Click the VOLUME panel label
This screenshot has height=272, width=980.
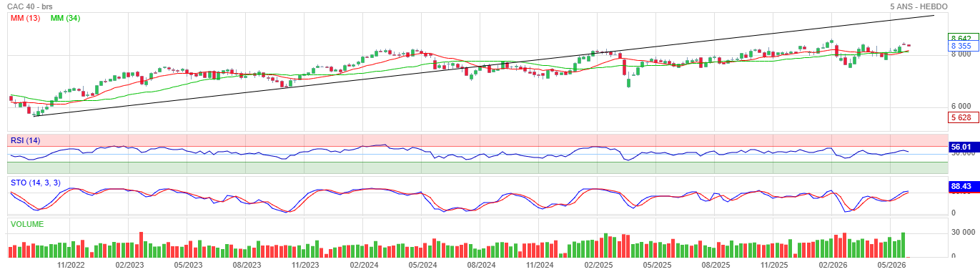[27, 224]
